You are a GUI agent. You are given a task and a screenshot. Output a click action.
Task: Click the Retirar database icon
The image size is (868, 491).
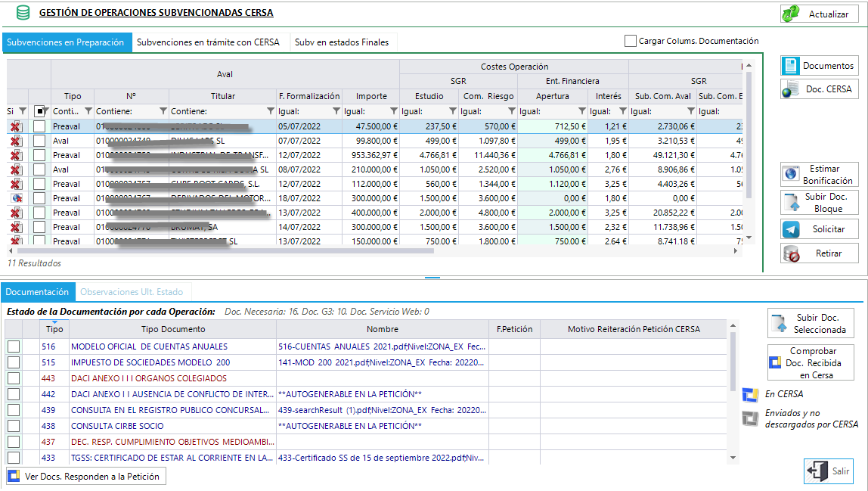(x=792, y=253)
